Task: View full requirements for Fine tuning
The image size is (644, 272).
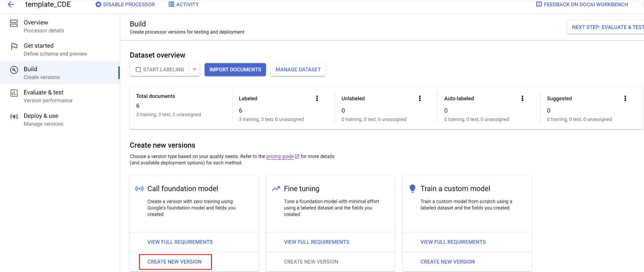Action: point(316,242)
